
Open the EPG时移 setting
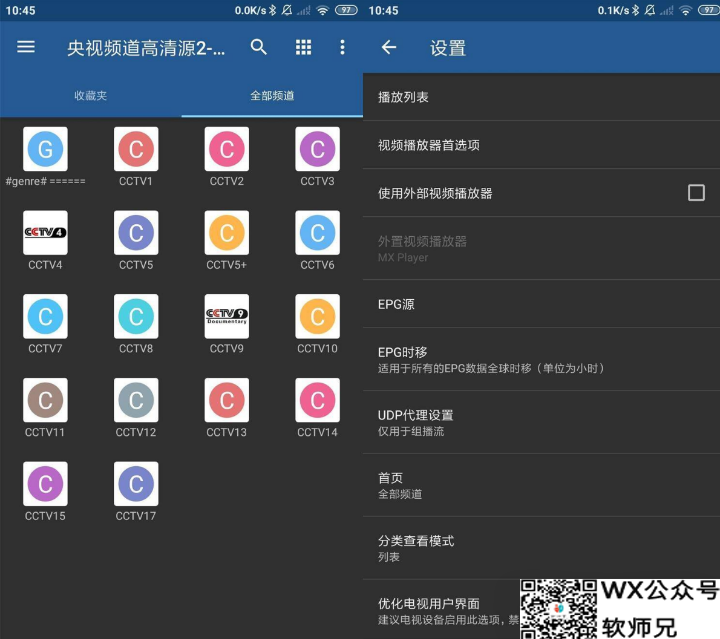(541, 359)
